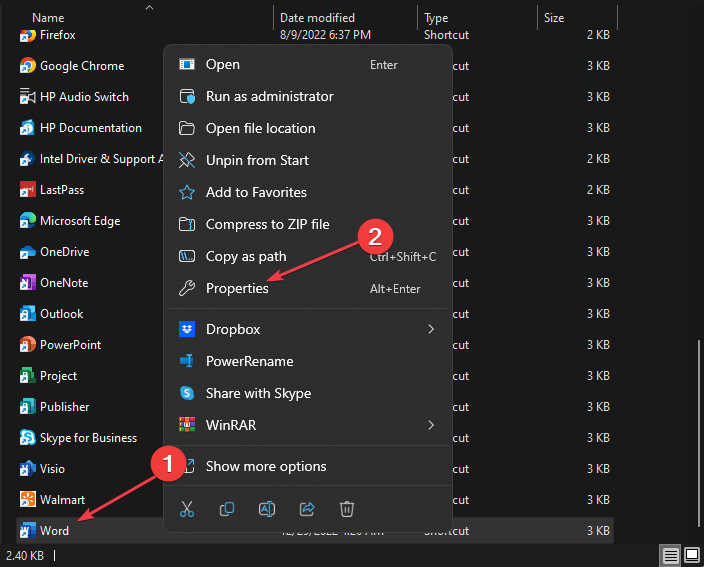Viewport: 704px width, 567px height.
Task: Click the OneNote shortcut icon
Action: click(27, 283)
